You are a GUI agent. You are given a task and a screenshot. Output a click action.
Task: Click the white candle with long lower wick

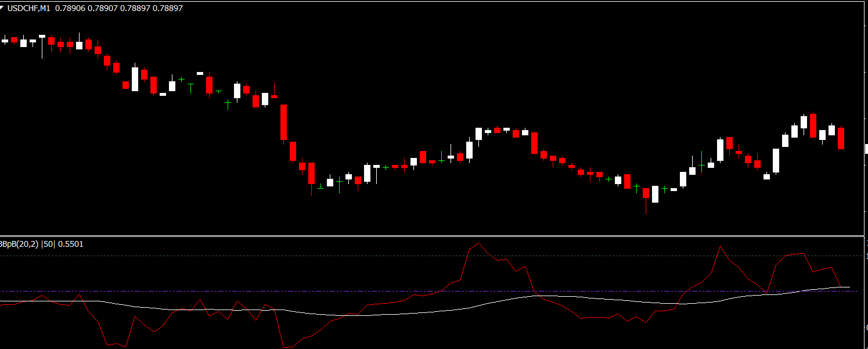(x=42, y=46)
